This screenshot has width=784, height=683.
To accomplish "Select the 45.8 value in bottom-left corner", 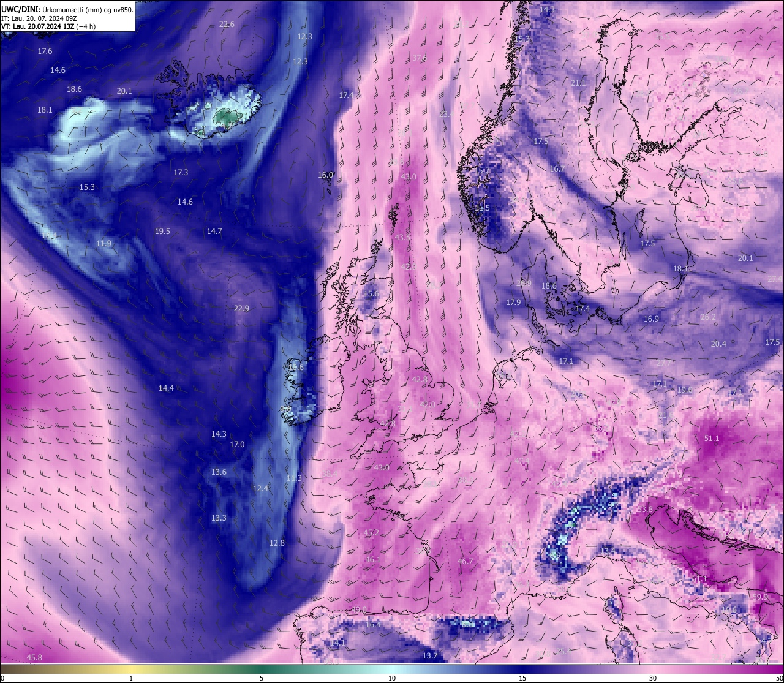I will point(34,658).
